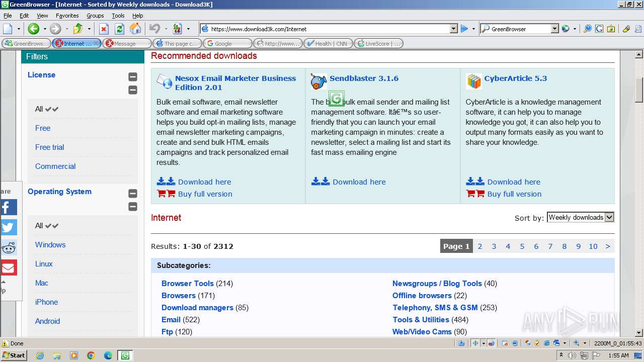Click into the address bar URL field
The height and width of the screenshot is (362, 644).
330,29
